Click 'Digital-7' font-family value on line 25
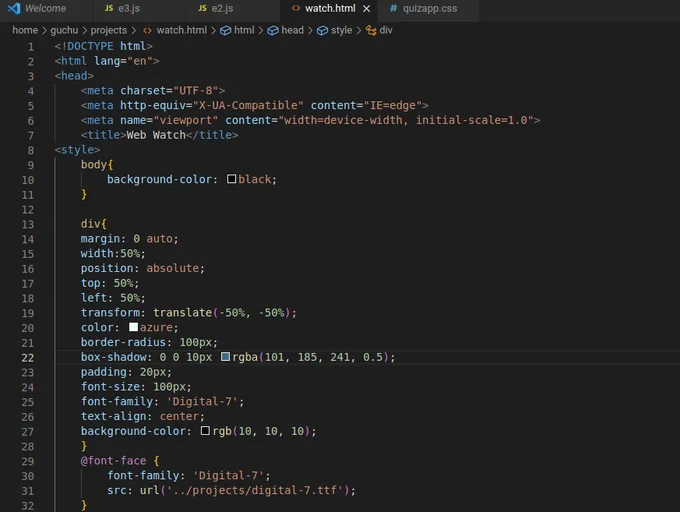 tap(202, 401)
